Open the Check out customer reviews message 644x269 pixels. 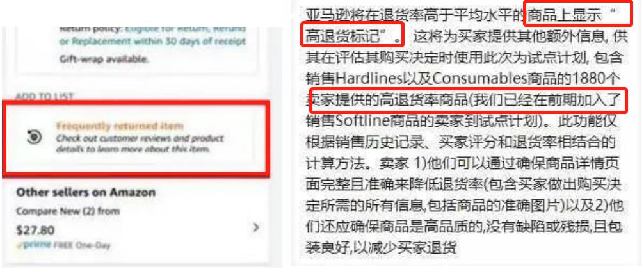click(x=140, y=143)
